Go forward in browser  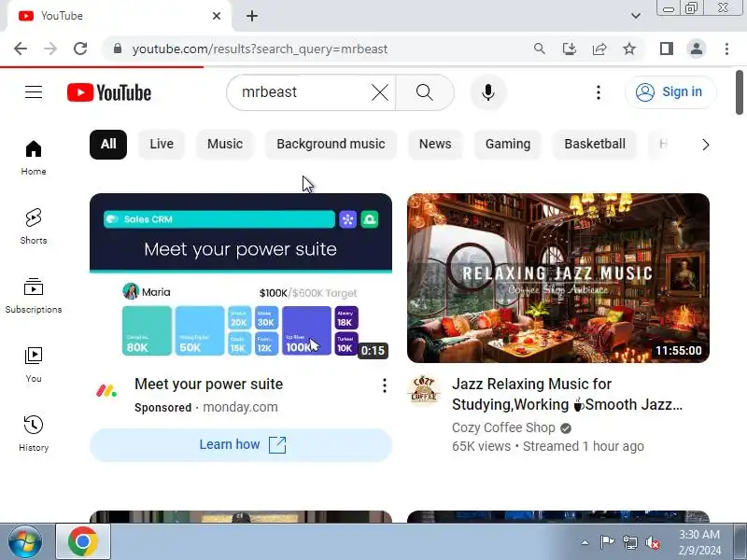[x=50, y=49]
